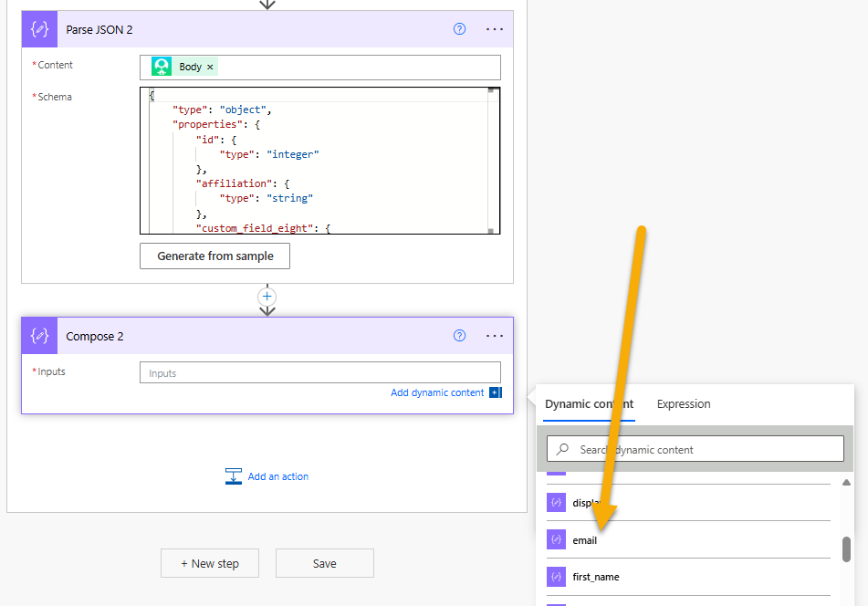Image resolution: width=868 pixels, height=606 pixels.
Task: Click Generate from sample button
Action: [214, 256]
